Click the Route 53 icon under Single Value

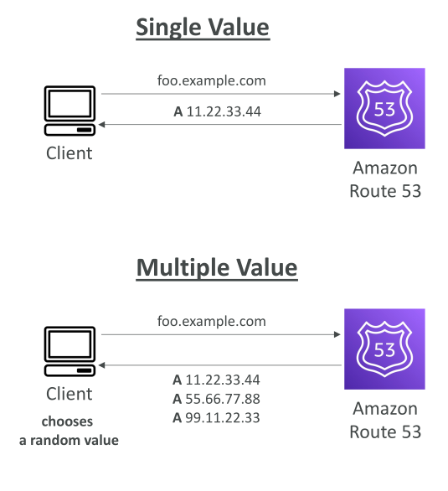click(384, 108)
